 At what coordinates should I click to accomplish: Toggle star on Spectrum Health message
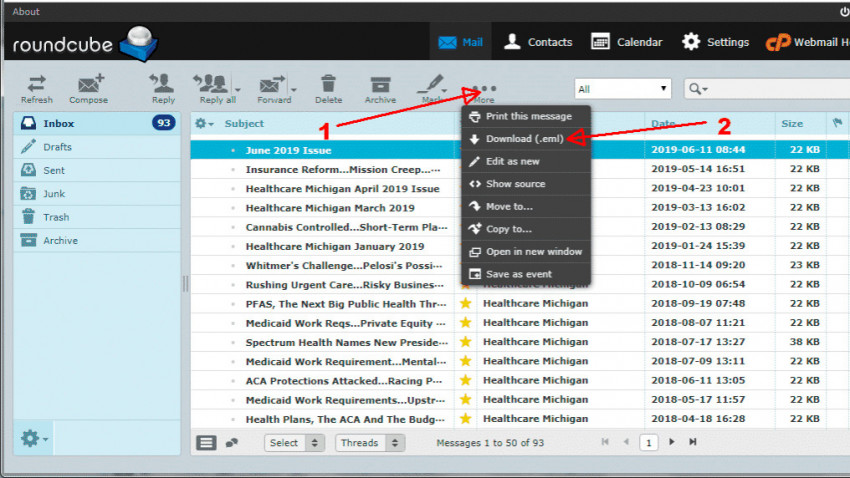click(x=466, y=342)
